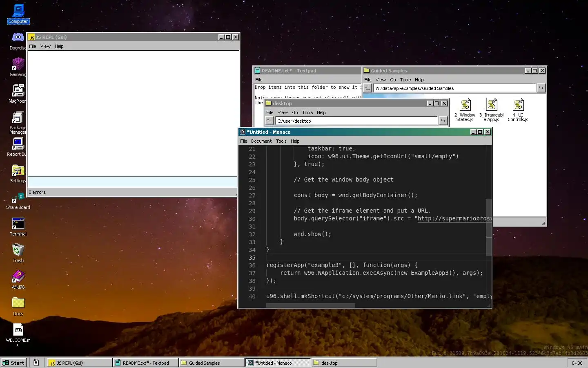Viewport: 588px width, 368px height.
Task: Open View menu in JS REPL
Action: [x=45, y=46]
